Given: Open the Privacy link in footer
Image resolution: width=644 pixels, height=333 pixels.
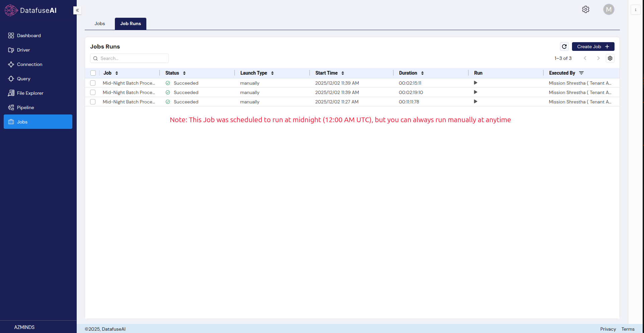Looking at the screenshot, I should click(x=608, y=329).
